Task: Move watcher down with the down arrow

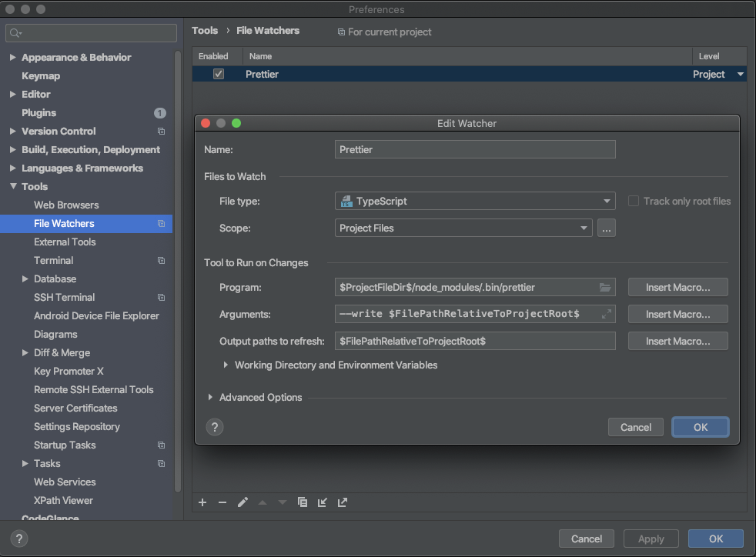Action: click(x=283, y=502)
